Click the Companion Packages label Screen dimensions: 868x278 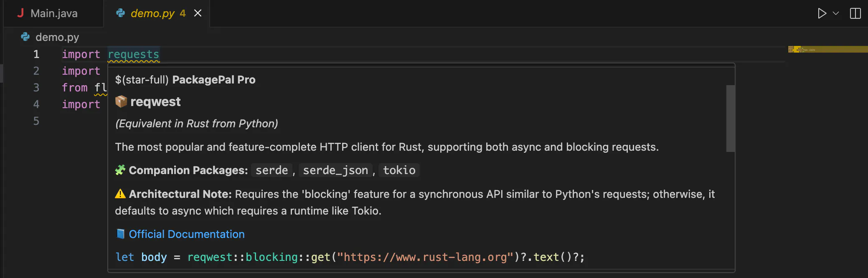click(188, 170)
